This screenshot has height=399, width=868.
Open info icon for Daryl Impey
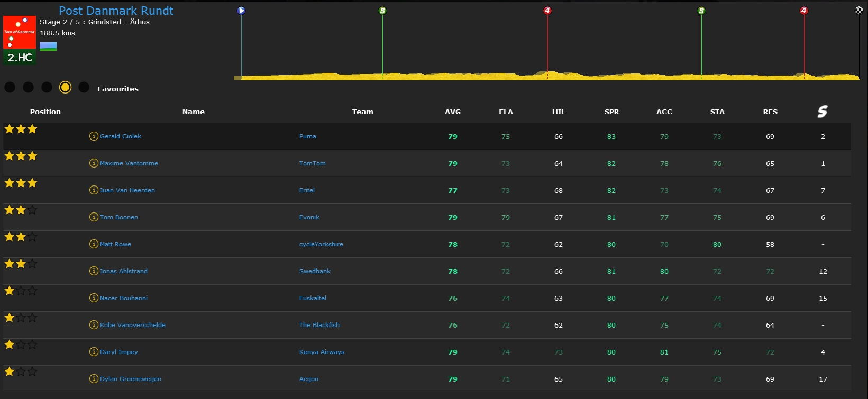coord(94,352)
